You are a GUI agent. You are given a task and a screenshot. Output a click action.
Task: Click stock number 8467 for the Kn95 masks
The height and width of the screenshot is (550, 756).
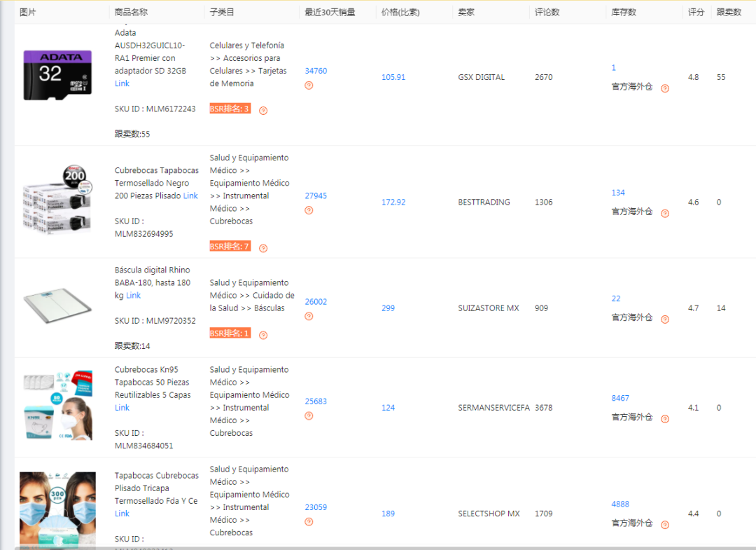tap(619, 397)
